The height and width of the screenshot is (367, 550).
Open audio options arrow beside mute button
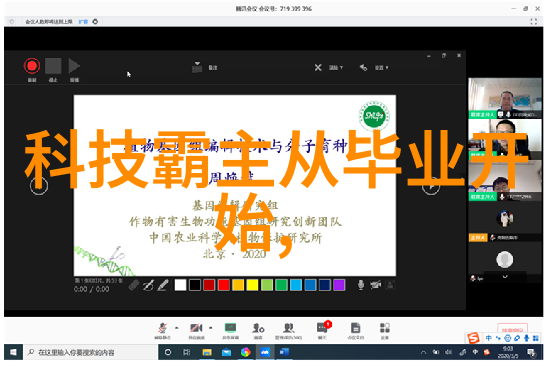[176, 328]
